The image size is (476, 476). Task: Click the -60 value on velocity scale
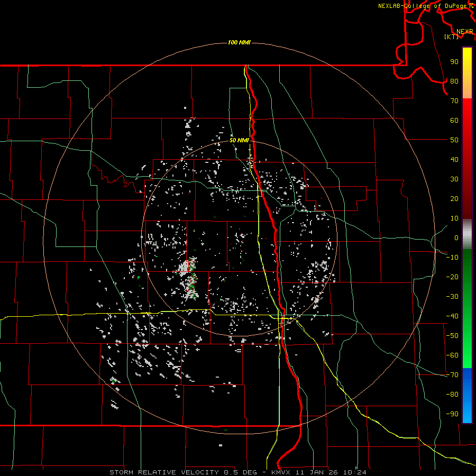click(x=452, y=355)
